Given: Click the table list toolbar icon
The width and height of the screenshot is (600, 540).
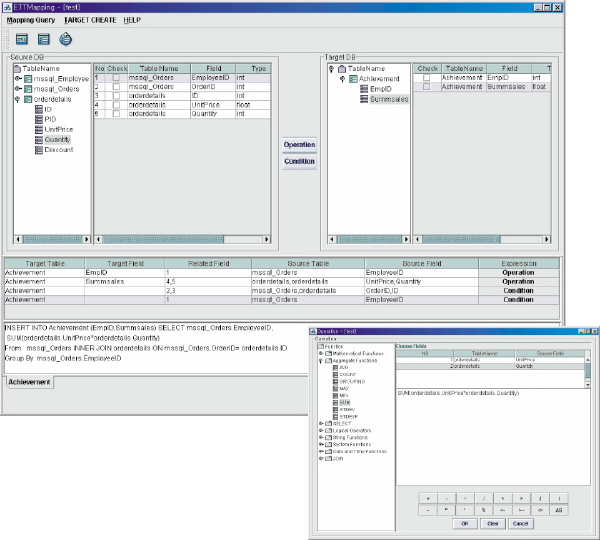Looking at the screenshot, I should click(x=44, y=39).
